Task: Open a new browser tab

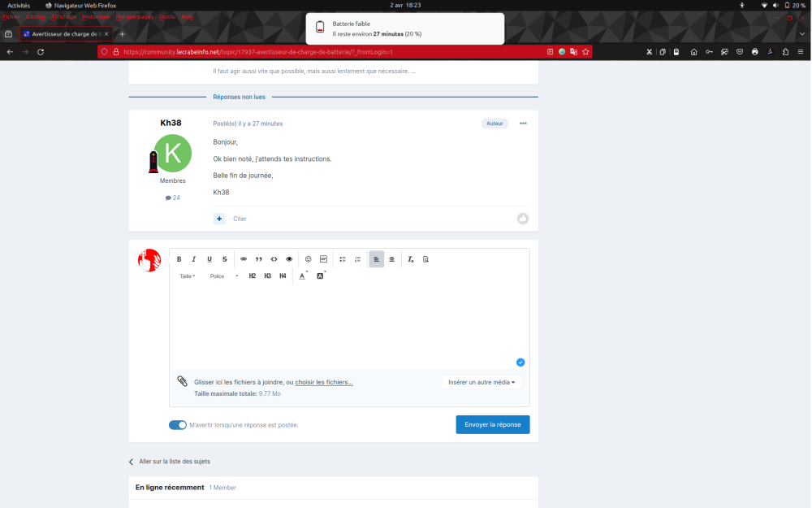Action: 123,34
